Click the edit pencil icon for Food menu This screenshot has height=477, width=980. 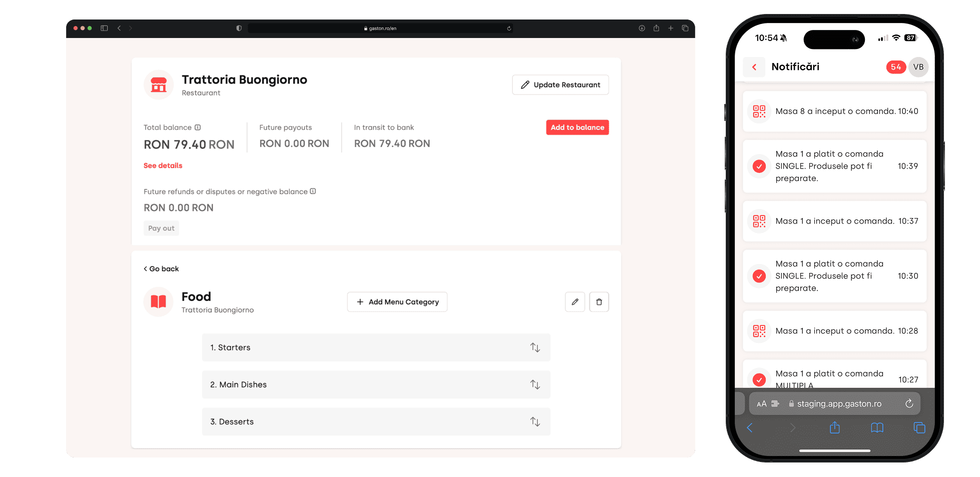pyautogui.click(x=575, y=302)
